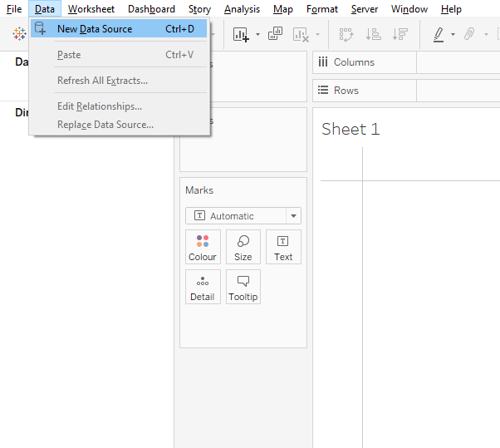Open the Colour picker in Marks card
Screen dimensions: 500x448
point(203,247)
